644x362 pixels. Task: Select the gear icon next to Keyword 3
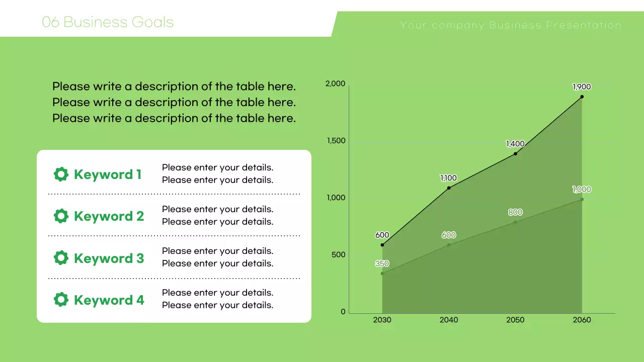[x=61, y=258]
